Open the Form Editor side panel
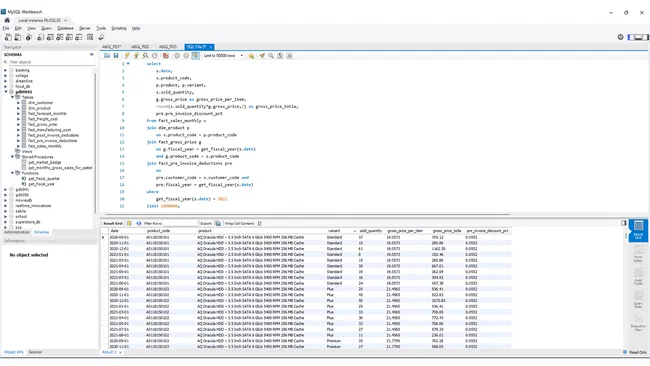This screenshot has width=650, height=366. [638, 254]
